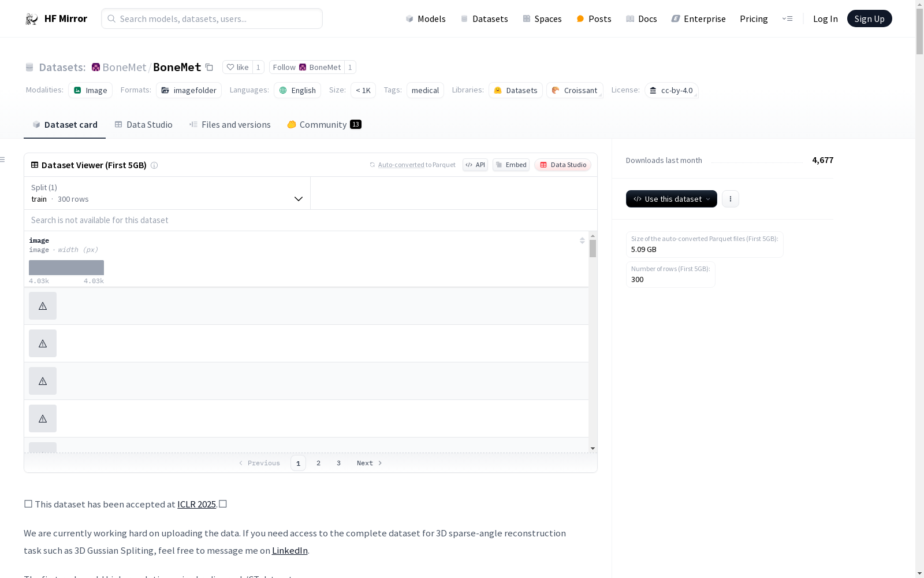Viewport: 924px width, 578px height.
Task: Click the first row warning thumbnail
Action: pyautogui.click(x=43, y=306)
